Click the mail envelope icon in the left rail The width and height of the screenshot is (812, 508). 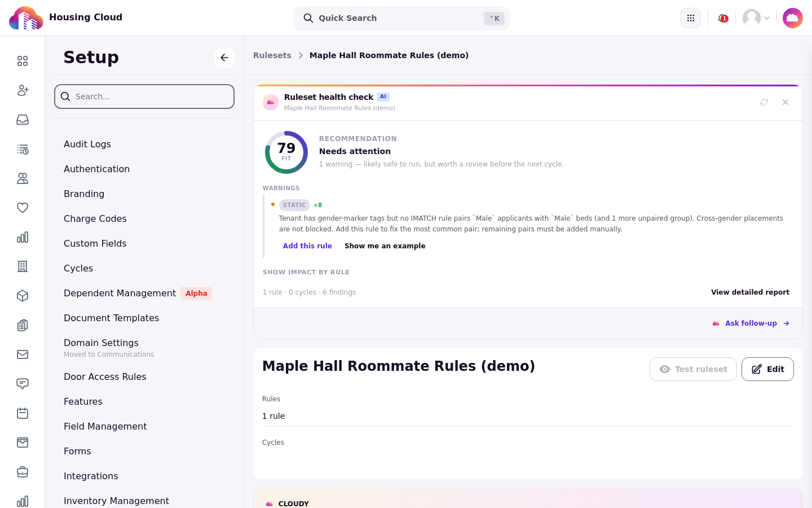click(23, 354)
